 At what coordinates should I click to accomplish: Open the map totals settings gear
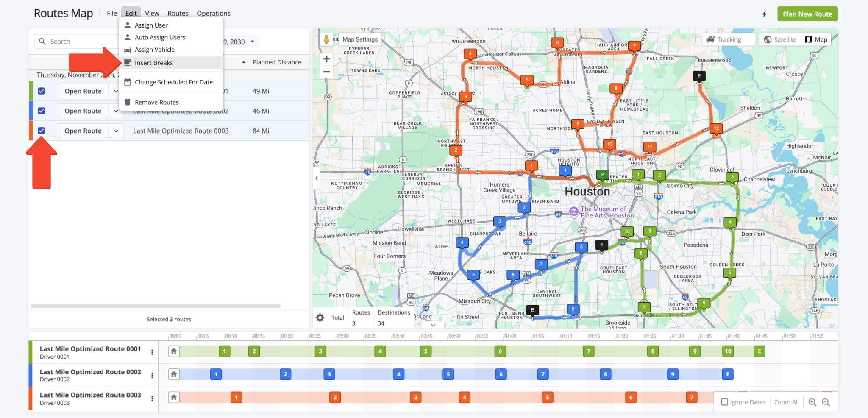pyautogui.click(x=320, y=318)
